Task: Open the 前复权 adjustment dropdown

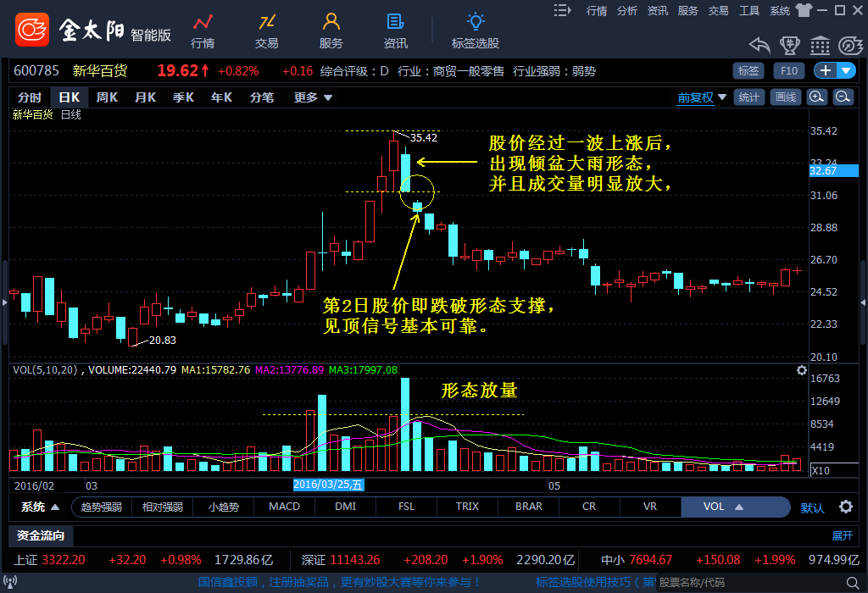Action: [701, 97]
